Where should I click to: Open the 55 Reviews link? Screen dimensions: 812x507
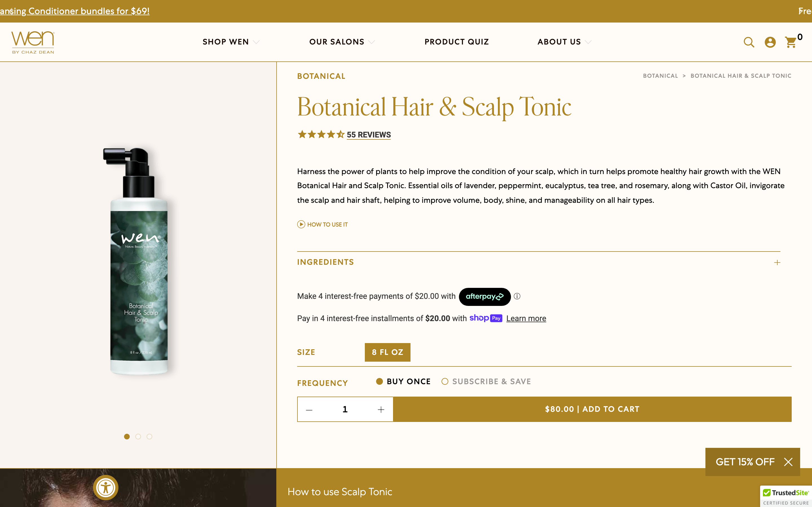pyautogui.click(x=369, y=135)
